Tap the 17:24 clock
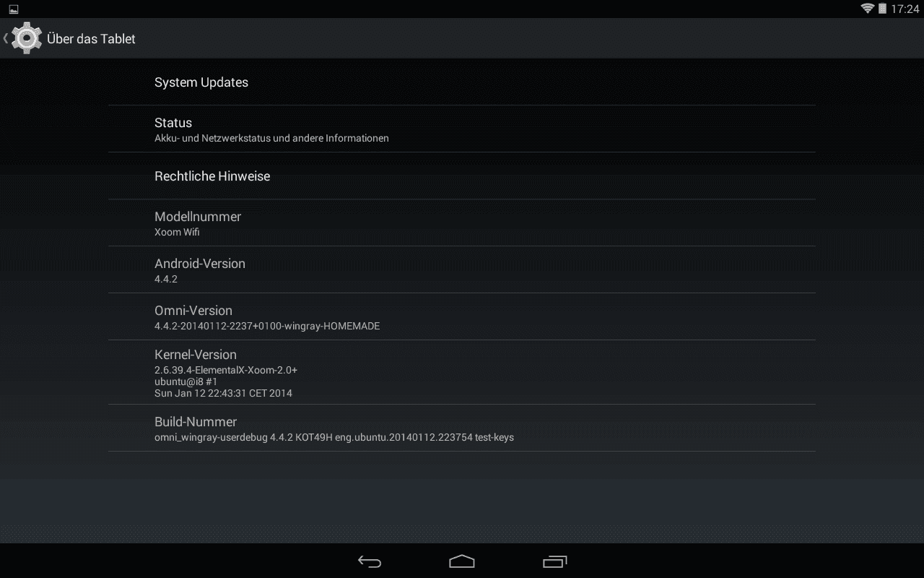This screenshot has height=578, width=924. tap(905, 9)
